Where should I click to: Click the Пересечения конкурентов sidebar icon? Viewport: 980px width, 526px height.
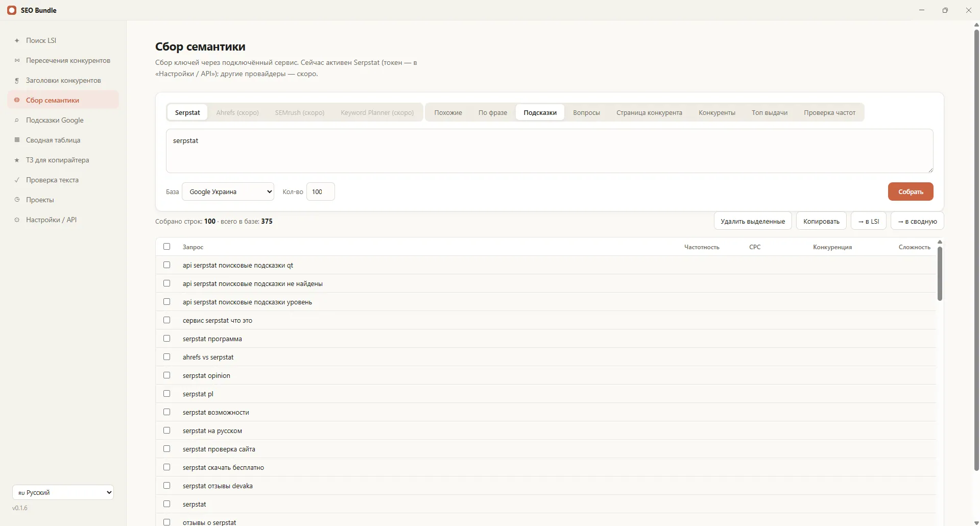[x=17, y=60]
